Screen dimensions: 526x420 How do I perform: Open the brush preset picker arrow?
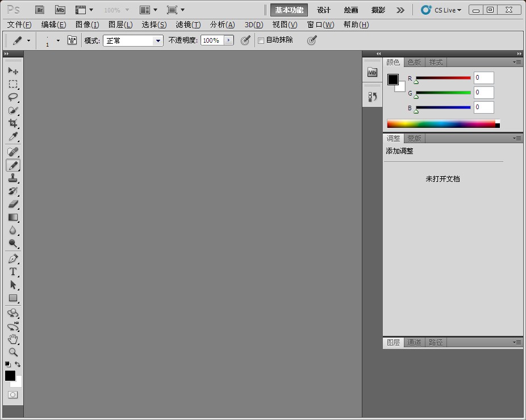(58, 40)
